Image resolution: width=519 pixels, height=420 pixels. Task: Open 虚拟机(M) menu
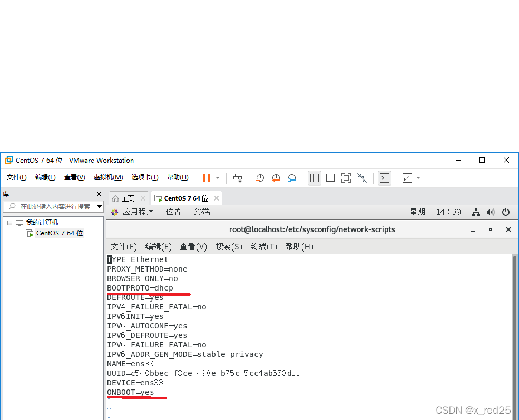[108, 177]
